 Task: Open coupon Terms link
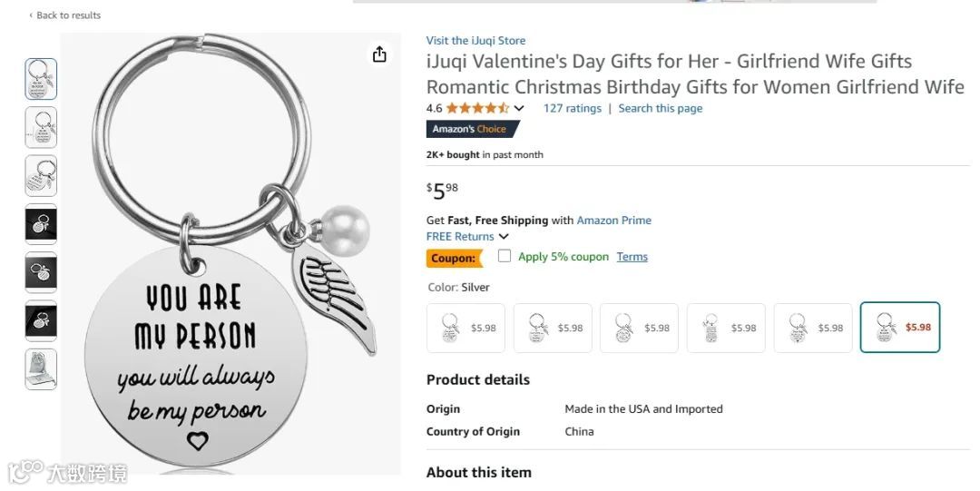[632, 257]
